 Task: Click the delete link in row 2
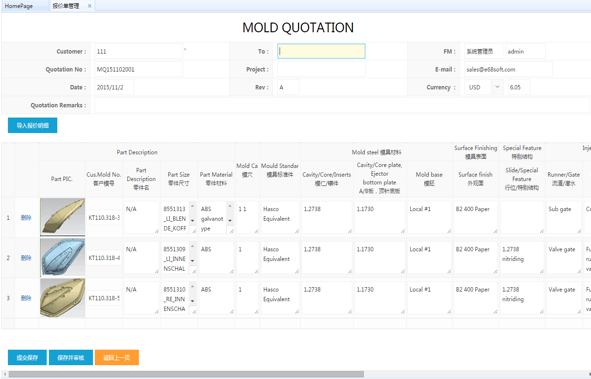pyautogui.click(x=26, y=258)
